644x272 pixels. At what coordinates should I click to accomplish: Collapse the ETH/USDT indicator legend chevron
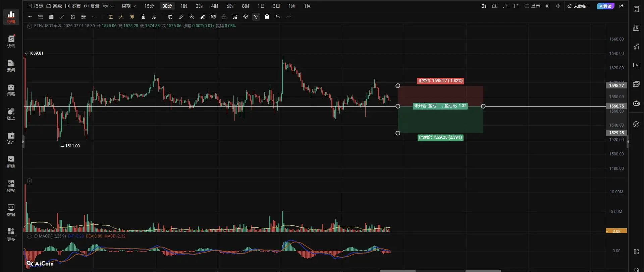click(x=30, y=26)
